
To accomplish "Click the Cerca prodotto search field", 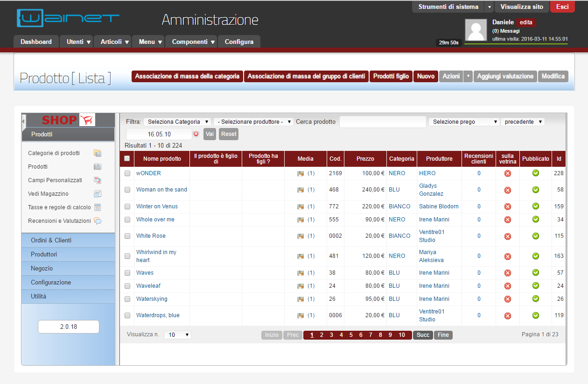I will tap(382, 122).
